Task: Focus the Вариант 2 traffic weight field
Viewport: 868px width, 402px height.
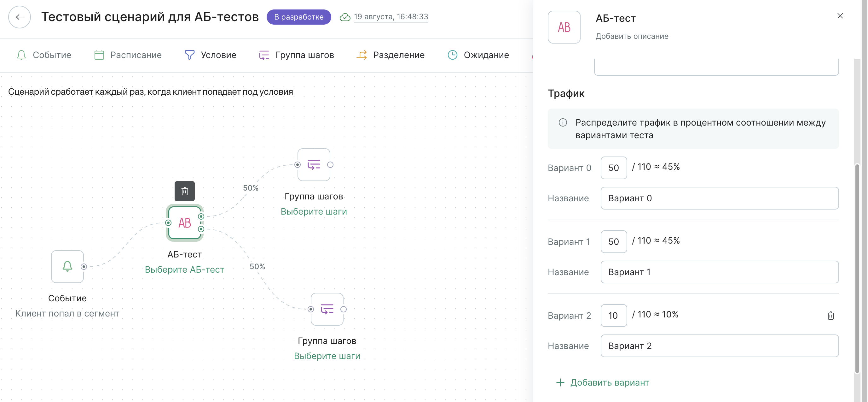Action: click(x=614, y=315)
